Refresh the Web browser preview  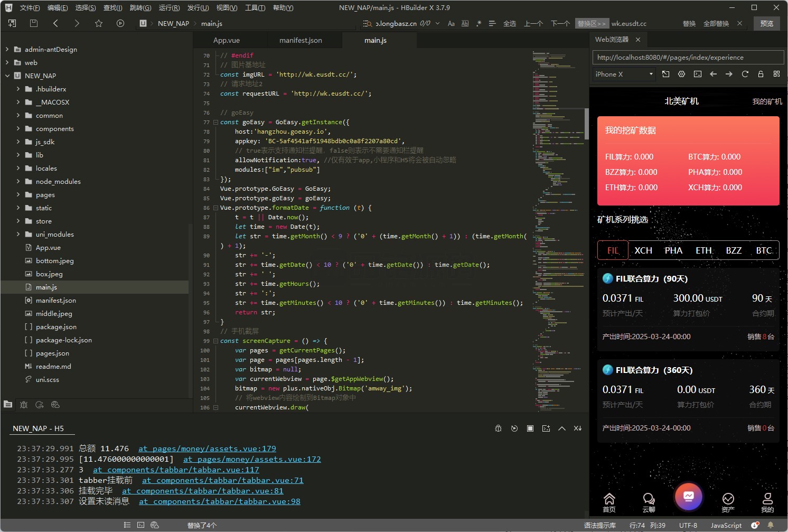point(745,74)
